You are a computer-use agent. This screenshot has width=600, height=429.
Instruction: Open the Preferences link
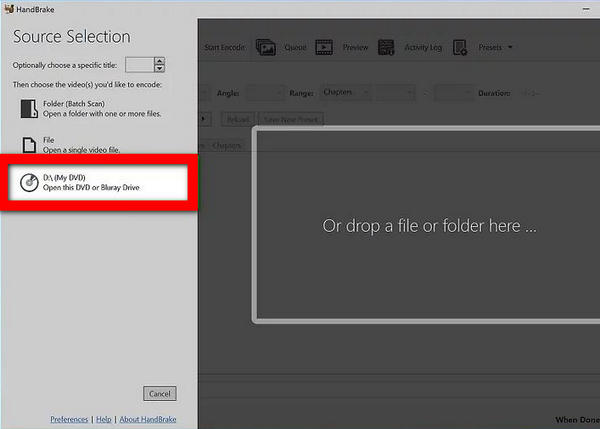point(69,419)
